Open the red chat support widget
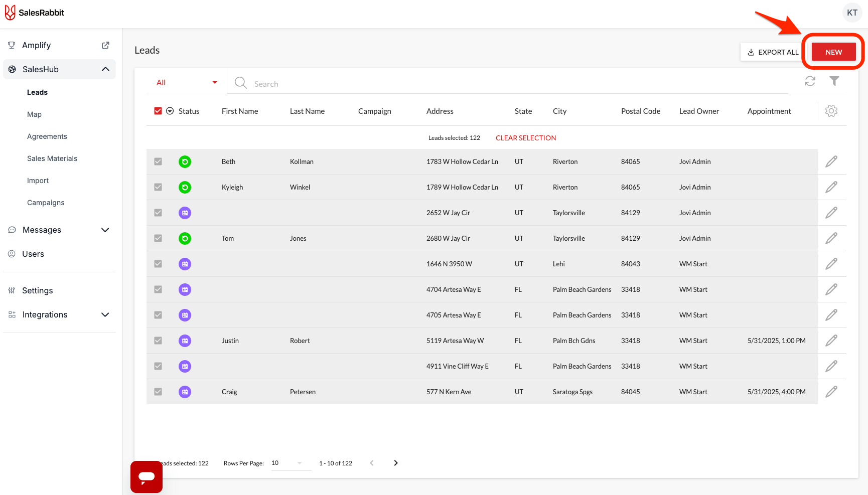868x495 pixels. (x=147, y=477)
